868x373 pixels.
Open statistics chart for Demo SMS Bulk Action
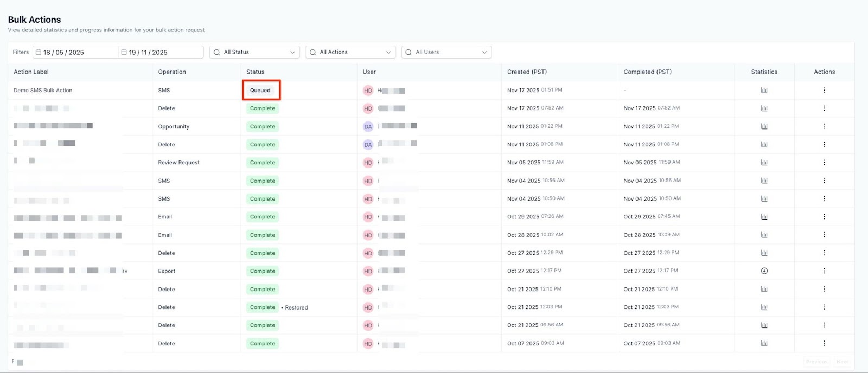[764, 91]
